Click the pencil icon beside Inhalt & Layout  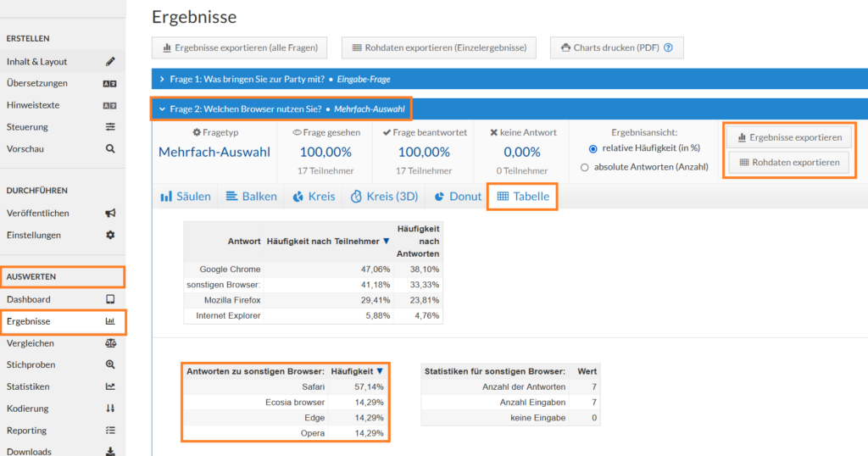pyautogui.click(x=110, y=61)
